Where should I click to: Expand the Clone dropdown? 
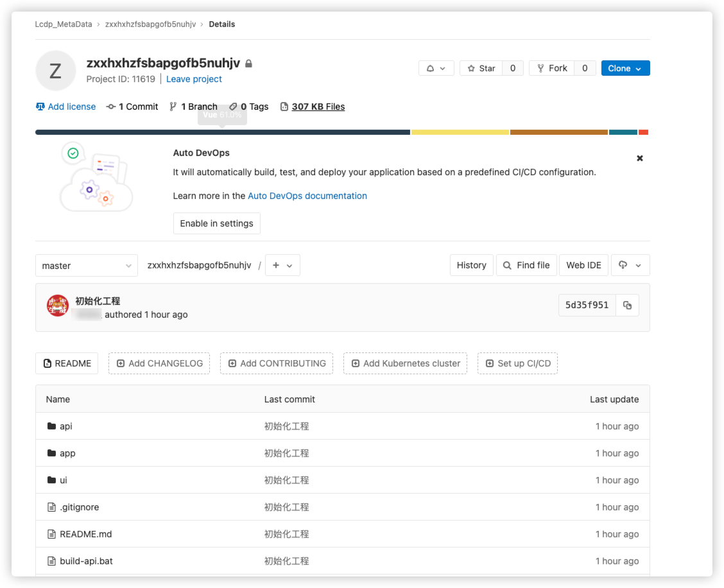pyautogui.click(x=625, y=68)
